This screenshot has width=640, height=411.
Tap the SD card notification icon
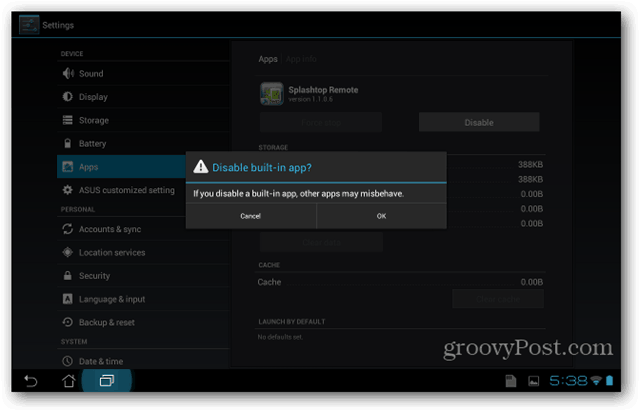(x=511, y=381)
